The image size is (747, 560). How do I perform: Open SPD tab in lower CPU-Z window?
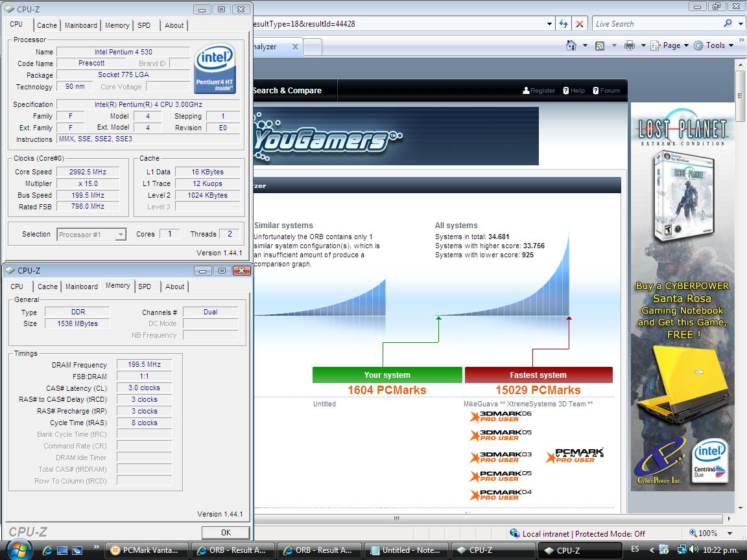click(x=145, y=286)
